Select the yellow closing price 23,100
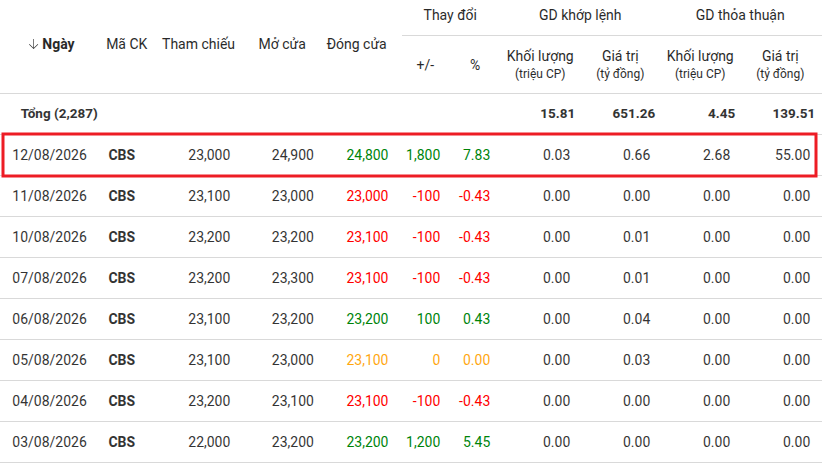The image size is (822, 470). pos(367,360)
